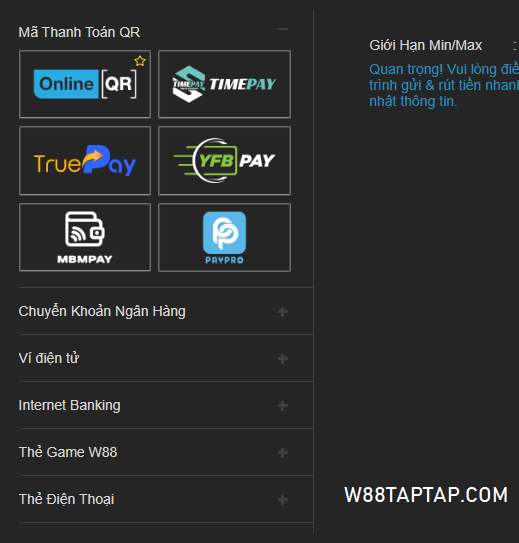Viewport: 519px width, 543px height.
Task: Open the Thẻ Game W88 label
Action: pos(68,452)
